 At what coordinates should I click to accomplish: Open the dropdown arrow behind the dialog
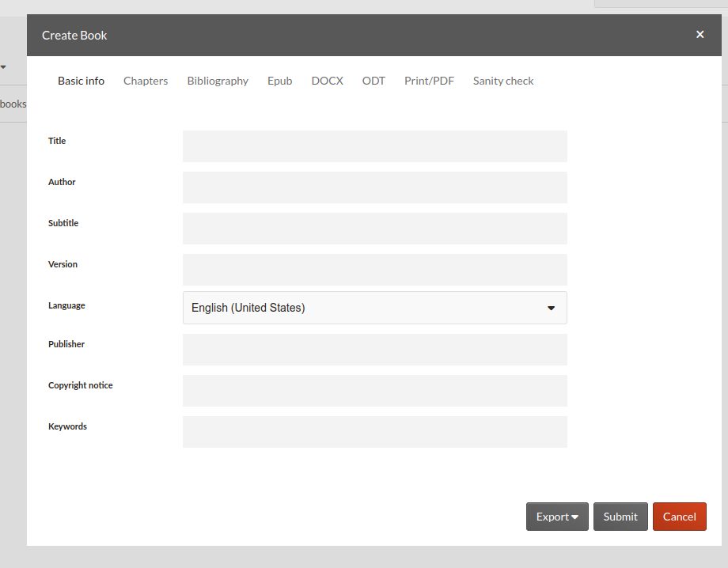pyautogui.click(x=3, y=66)
